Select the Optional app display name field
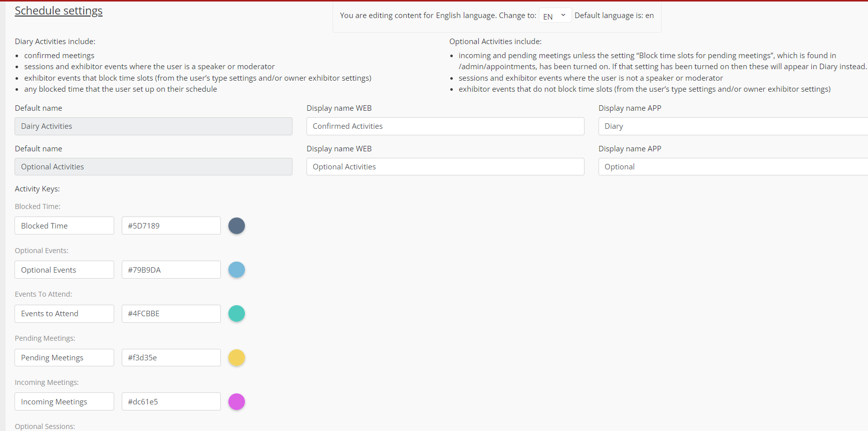Viewport: 868px width, 431px height. [x=732, y=167]
